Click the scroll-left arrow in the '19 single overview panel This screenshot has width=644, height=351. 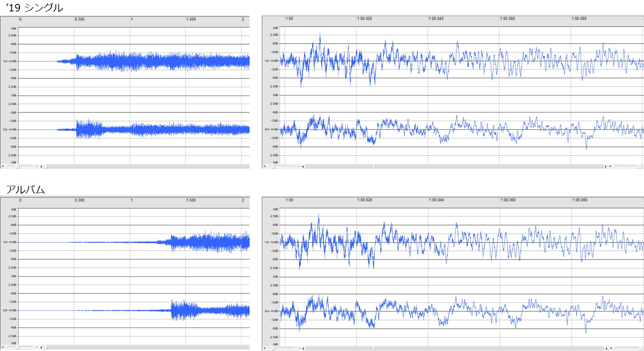point(41,167)
